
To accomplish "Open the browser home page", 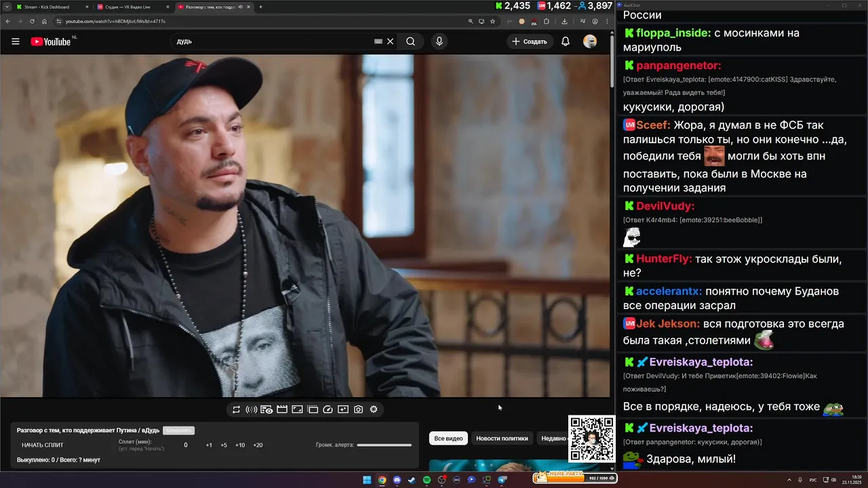I will click(44, 21).
